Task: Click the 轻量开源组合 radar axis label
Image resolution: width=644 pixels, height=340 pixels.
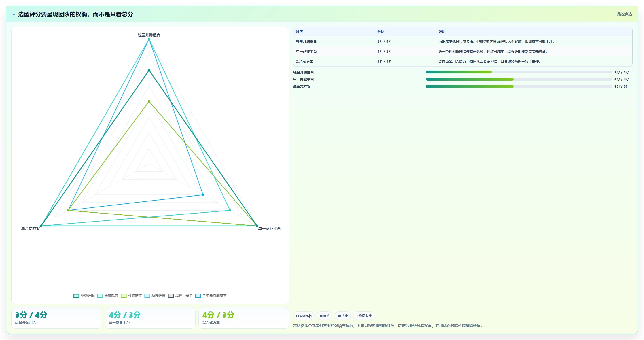Action: click(x=149, y=35)
